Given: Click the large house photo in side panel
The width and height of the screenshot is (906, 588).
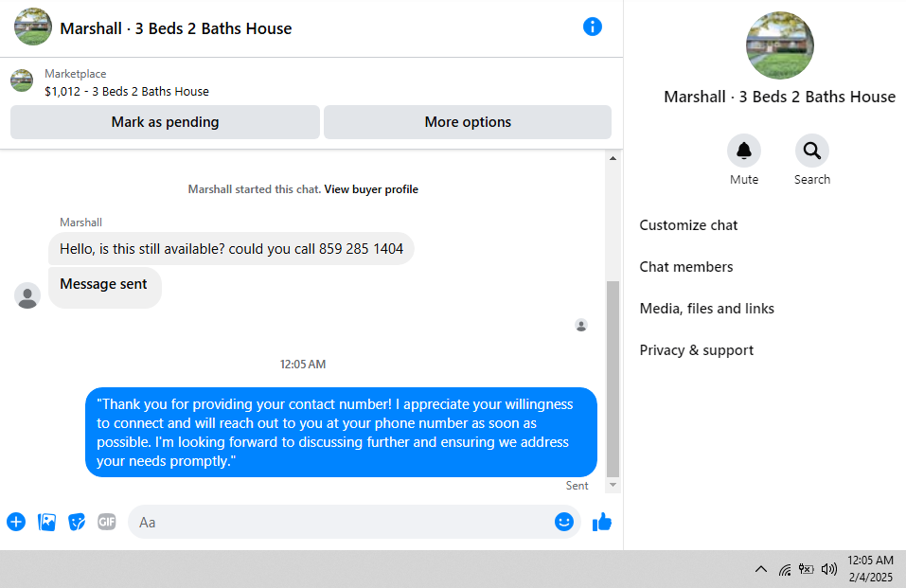Looking at the screenshot, I should pos(780,45).
